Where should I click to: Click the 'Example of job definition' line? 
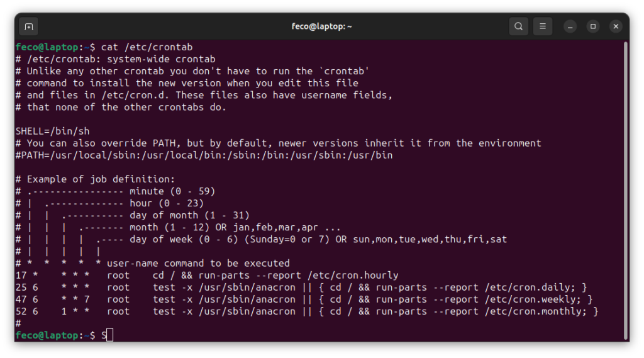point(96,179)
